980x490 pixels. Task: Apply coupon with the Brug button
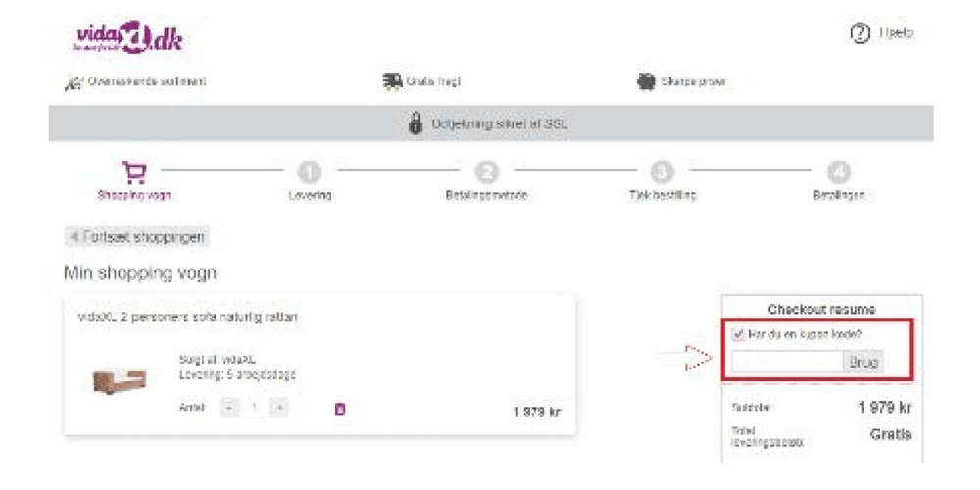[x=863, y=362]
